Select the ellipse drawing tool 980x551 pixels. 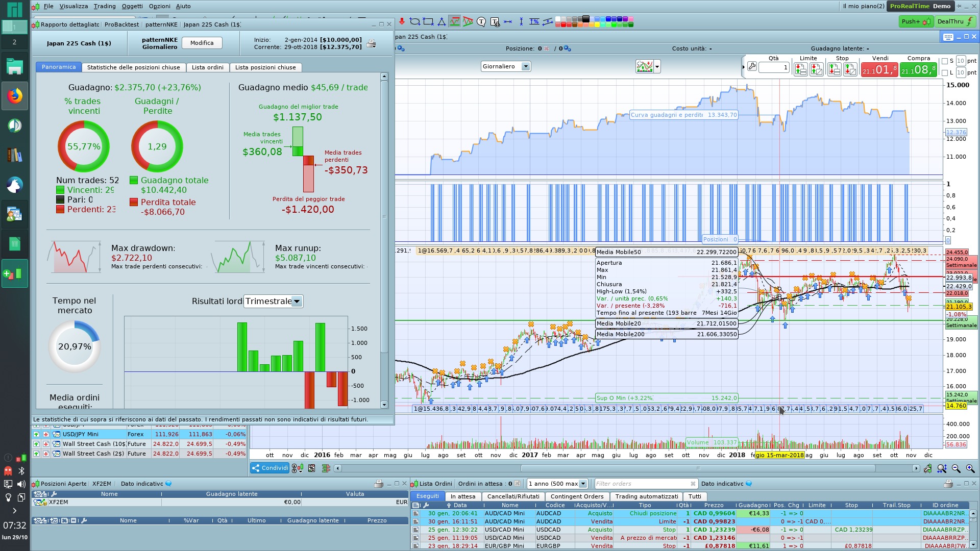click(414, 21)
